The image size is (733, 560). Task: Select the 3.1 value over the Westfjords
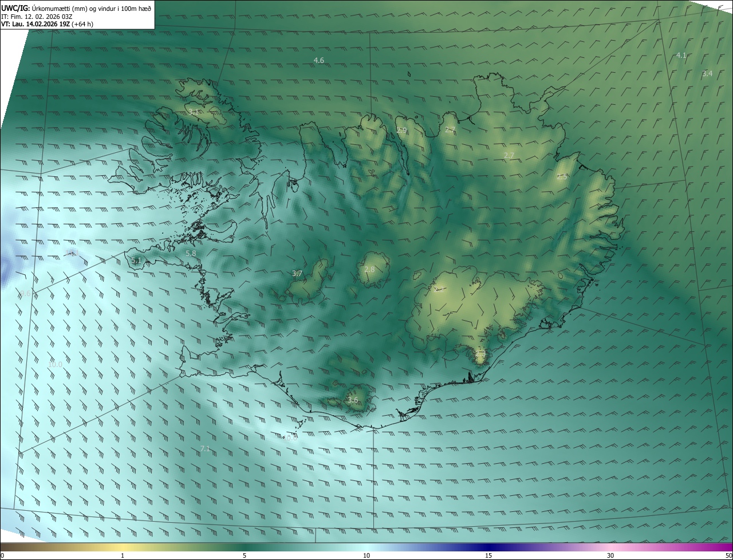click(194, 112)
